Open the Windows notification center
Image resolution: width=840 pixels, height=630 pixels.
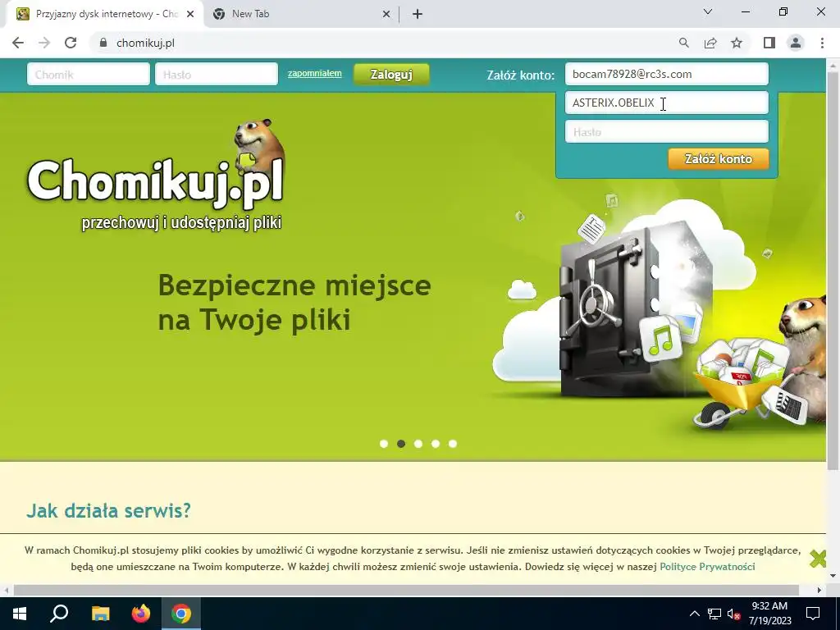(x=813, y=614)
